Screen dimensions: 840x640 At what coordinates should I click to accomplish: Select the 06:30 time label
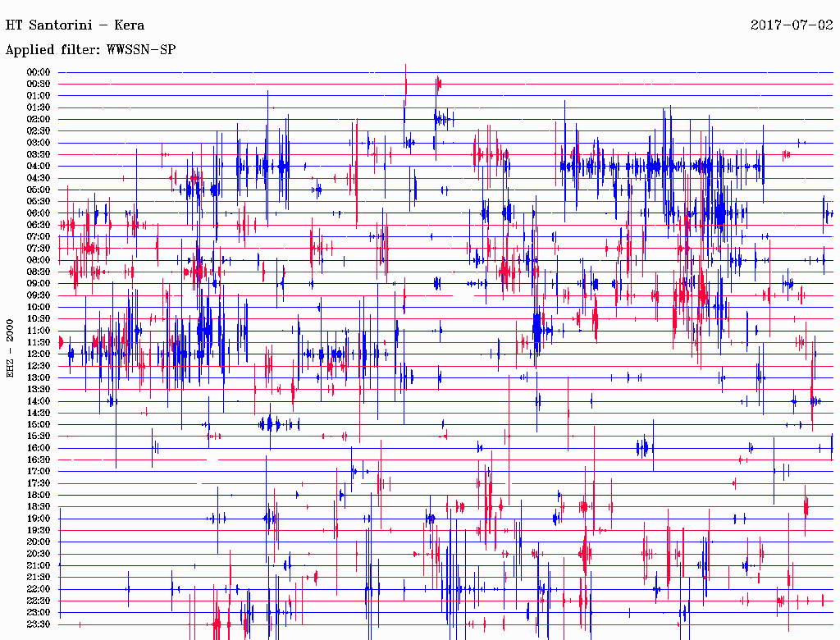click(x=39, y=225)
